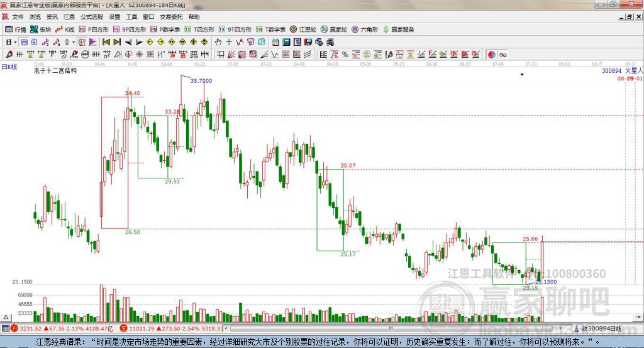Select the red pencil drawing tool
Screen dimensions: 644x348
click(x=9, y=54)
